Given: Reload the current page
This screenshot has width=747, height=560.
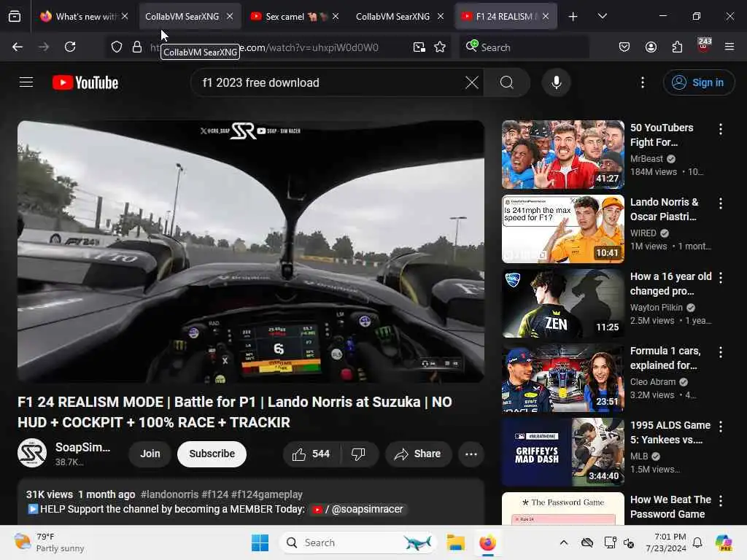Looking at the screenshot, I should click(70, 47).
